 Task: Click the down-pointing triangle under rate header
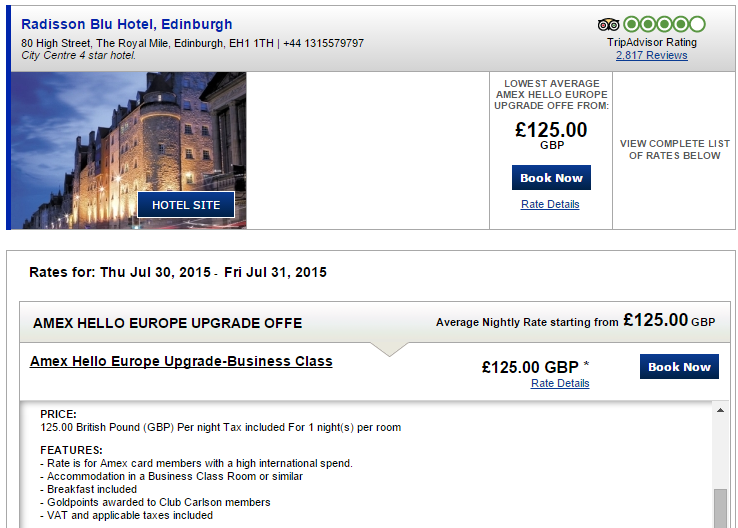[389, 349]
